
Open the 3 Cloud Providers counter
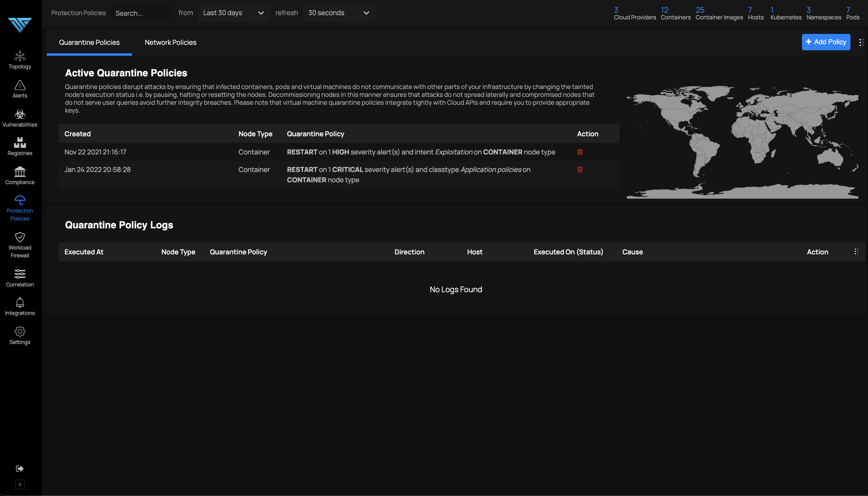[635, 13]
